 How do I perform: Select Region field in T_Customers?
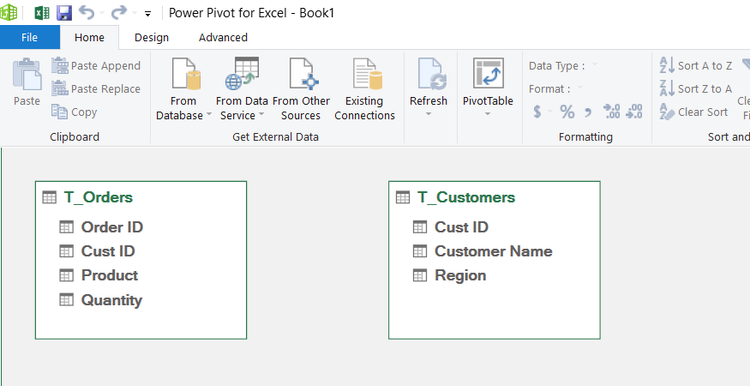[x=460, y=275]
